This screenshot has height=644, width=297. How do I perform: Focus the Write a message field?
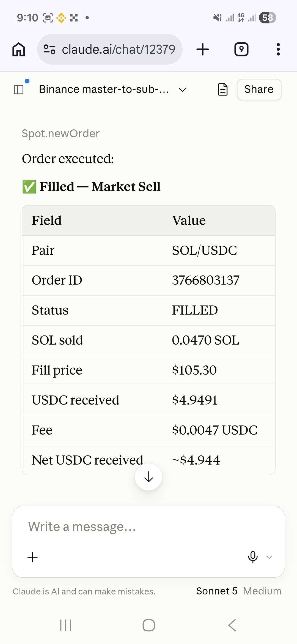coord(148,526)
